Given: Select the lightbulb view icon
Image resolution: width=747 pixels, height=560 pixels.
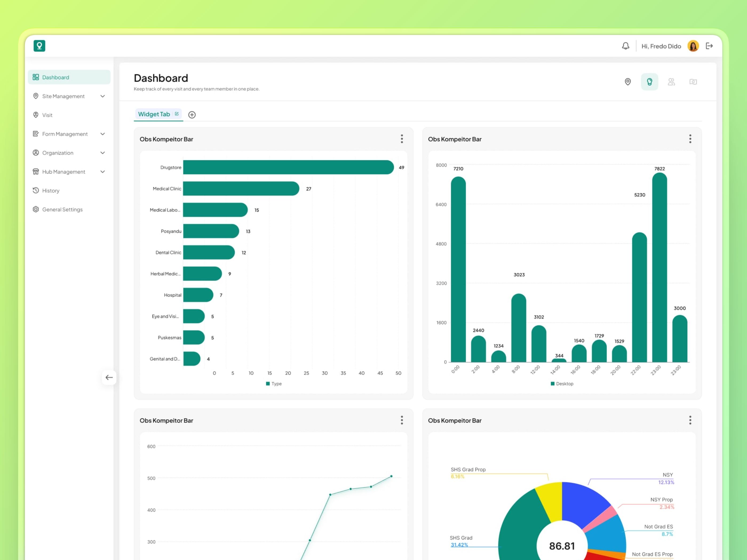Looking at the screenshot, I should pos(649,82).
